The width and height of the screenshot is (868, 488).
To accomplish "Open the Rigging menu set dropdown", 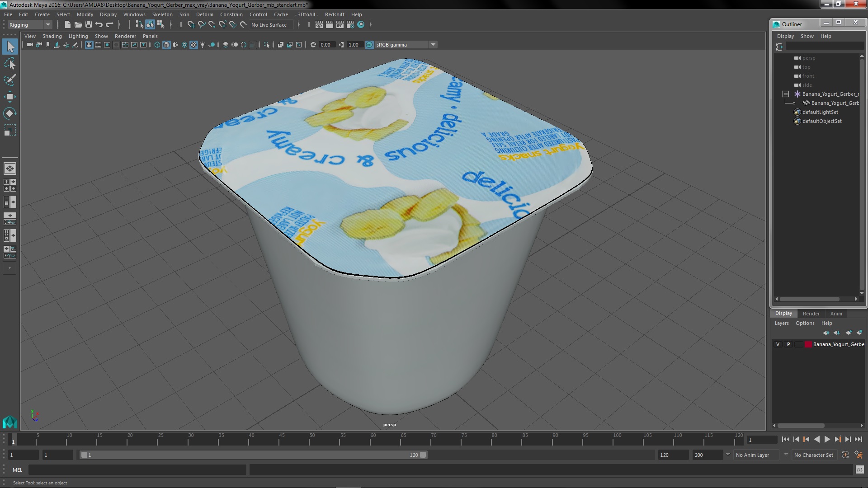I will (x=29, y=25).
